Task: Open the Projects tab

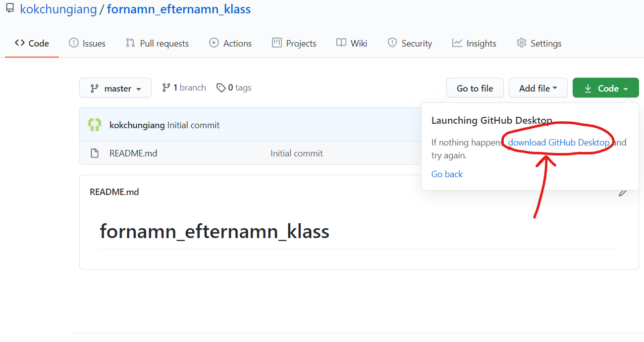Action: (x=294, y=44)
